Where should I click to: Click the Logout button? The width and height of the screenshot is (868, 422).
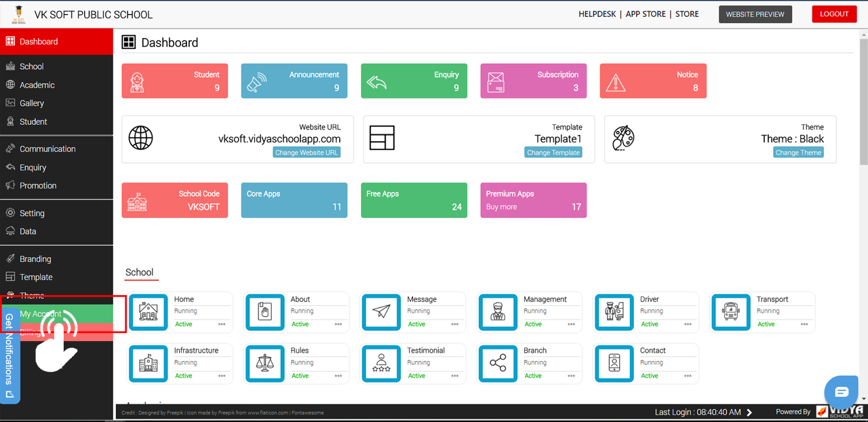point(834,14)
